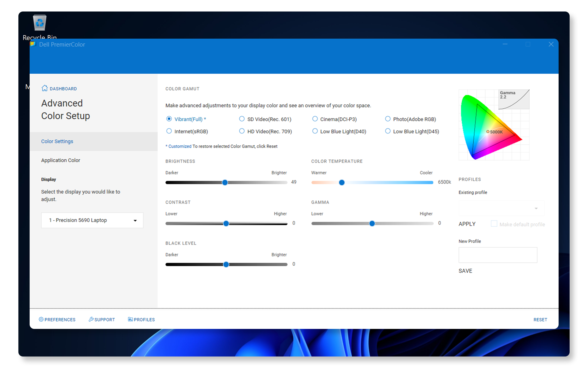The height and width of the screenshot is (368, 588).
Task: Open the Recycle Bin desktop icon
Action: 40,23
